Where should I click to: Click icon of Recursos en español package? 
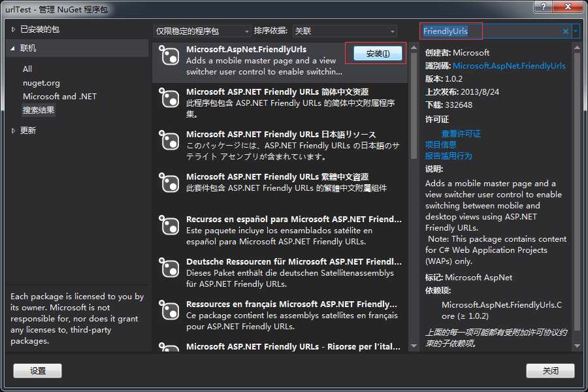click(x=169, y=225)
